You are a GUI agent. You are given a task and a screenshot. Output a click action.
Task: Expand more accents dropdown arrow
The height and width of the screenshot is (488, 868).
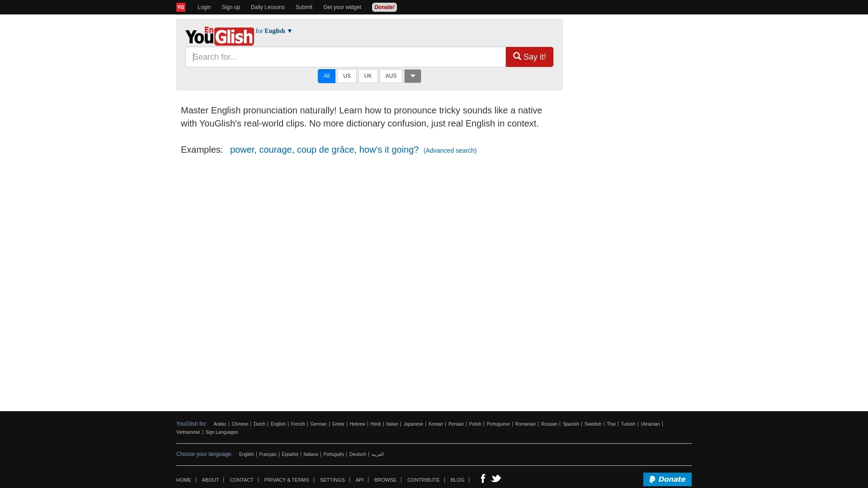click(x=413, y=76)
